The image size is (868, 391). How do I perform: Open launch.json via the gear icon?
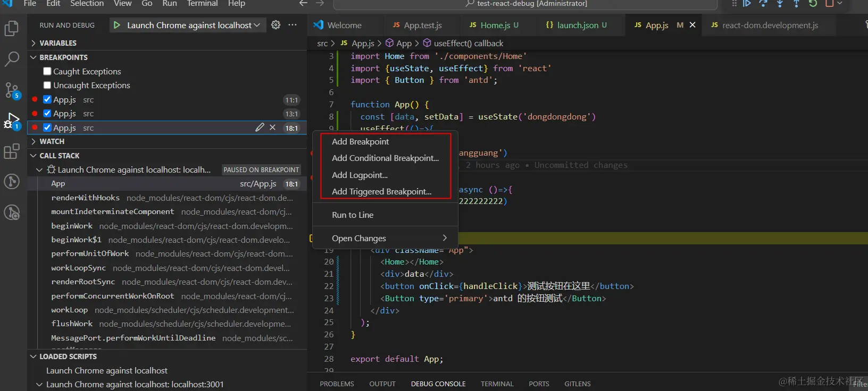pos(276,25)
